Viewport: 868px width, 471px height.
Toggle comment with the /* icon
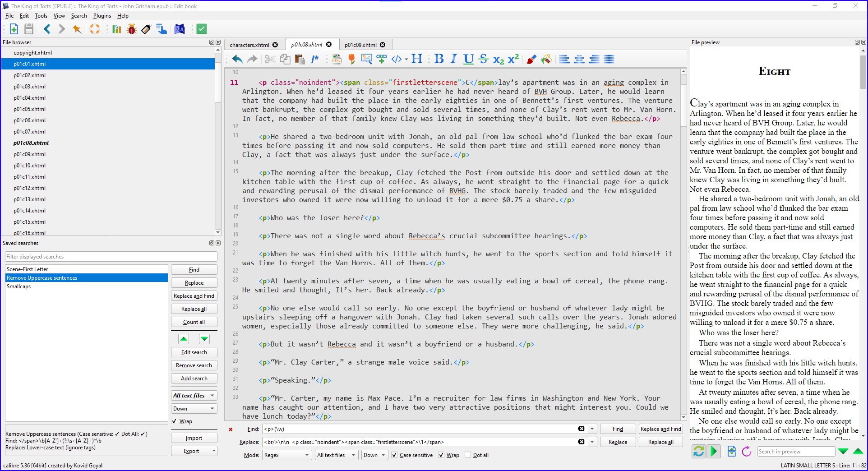click(315, 59)
